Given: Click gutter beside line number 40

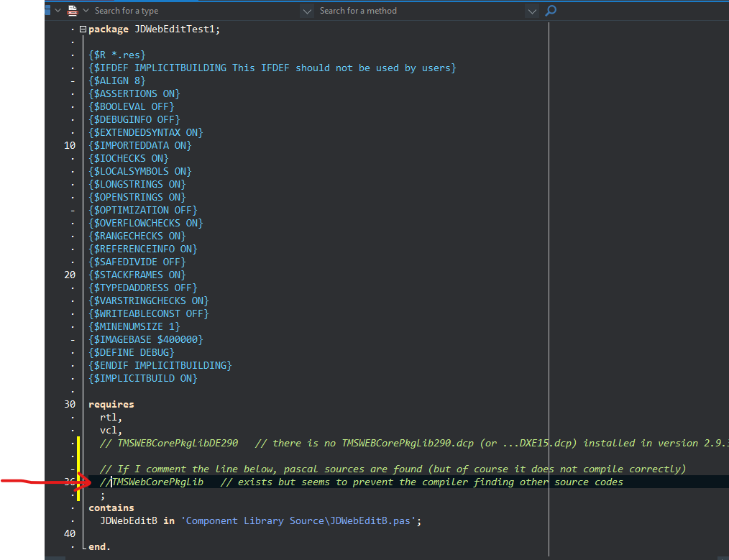Looking at the screenshot, I should pyautogui.click(x=70, y=533).
